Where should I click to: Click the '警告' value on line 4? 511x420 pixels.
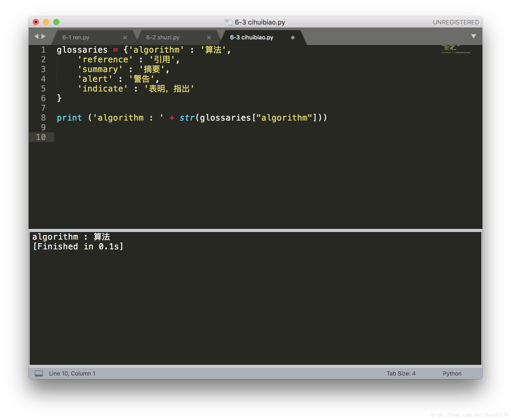pos(141,79)
